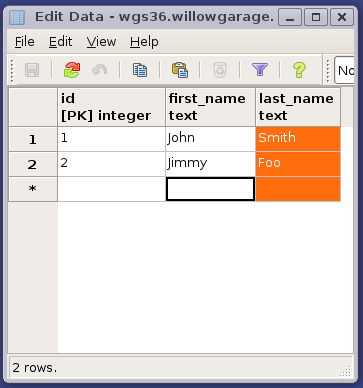Open the row limit combo box
363x388 pixels.
344,70
